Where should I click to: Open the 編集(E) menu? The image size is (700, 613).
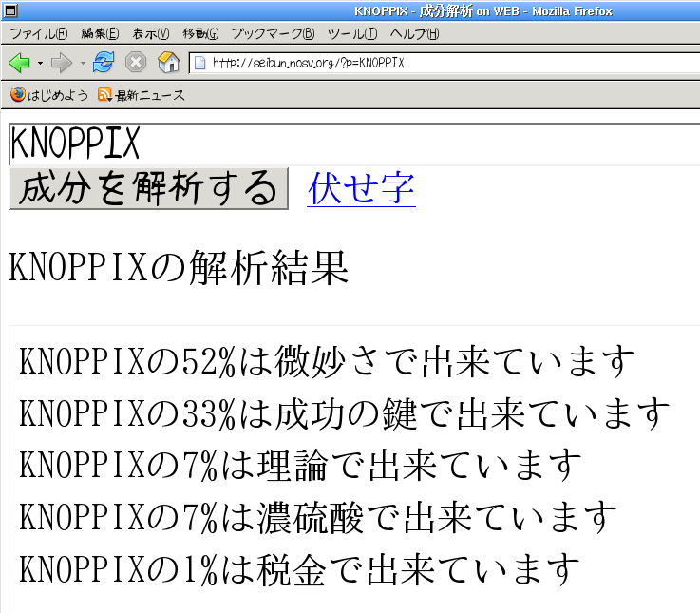coord(100,33)
